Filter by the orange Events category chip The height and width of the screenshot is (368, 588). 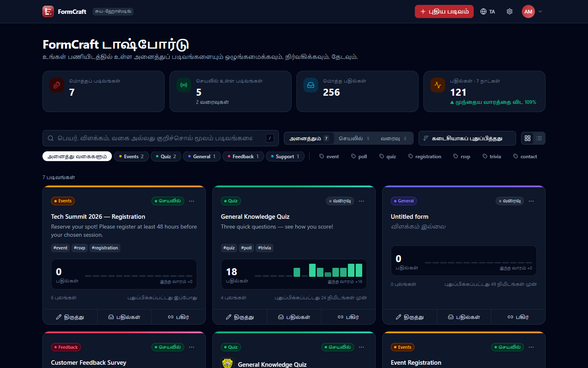131,157
